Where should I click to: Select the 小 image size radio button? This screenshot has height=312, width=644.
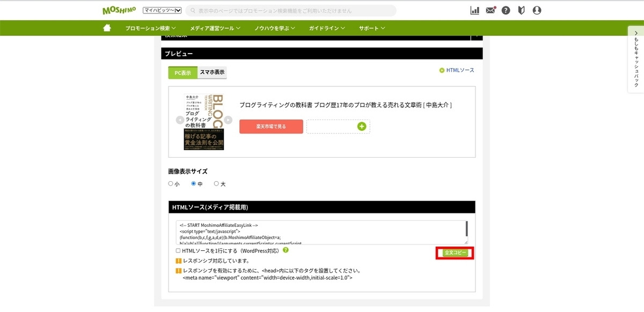click(171, 183)
